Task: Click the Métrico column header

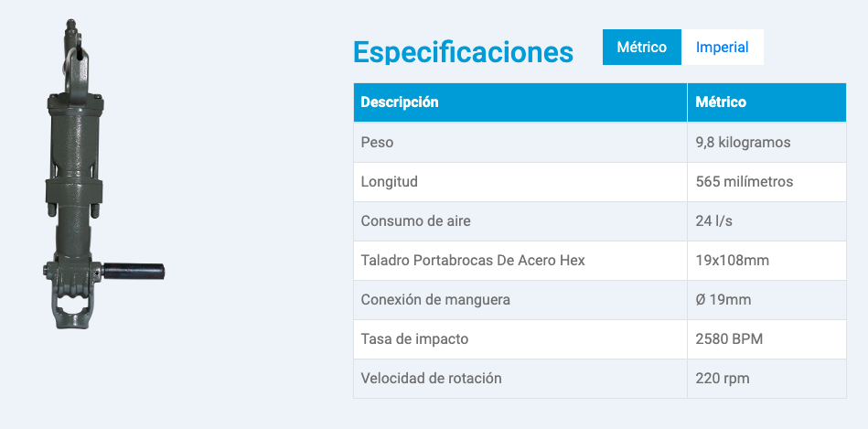Action: (x=766, y=102)
